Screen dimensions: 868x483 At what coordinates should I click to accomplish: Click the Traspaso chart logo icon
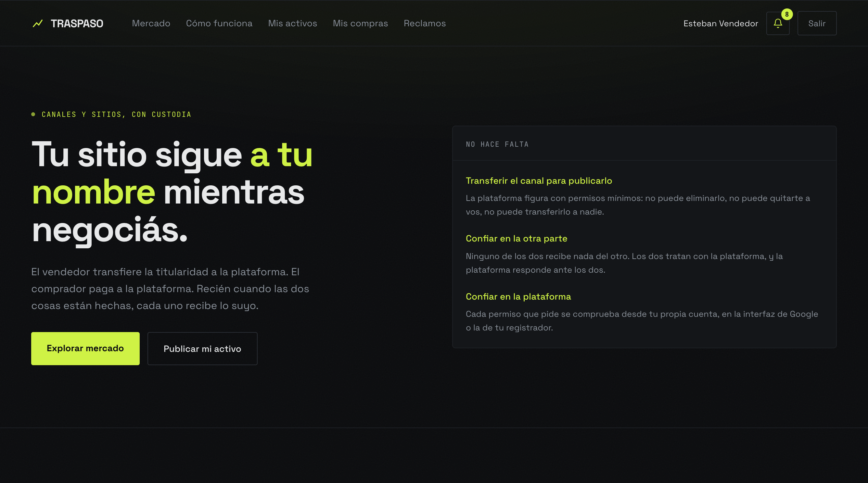coord(38,23)
